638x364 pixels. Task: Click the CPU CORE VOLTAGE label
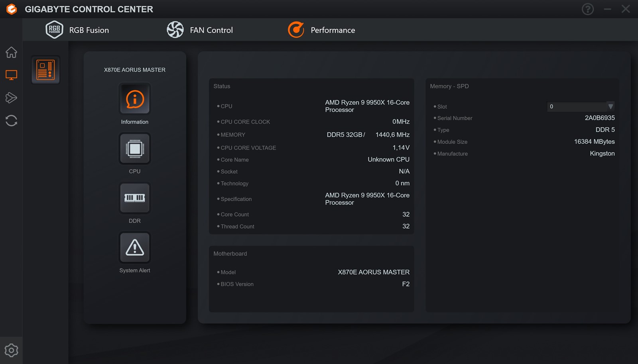point(248,148)
